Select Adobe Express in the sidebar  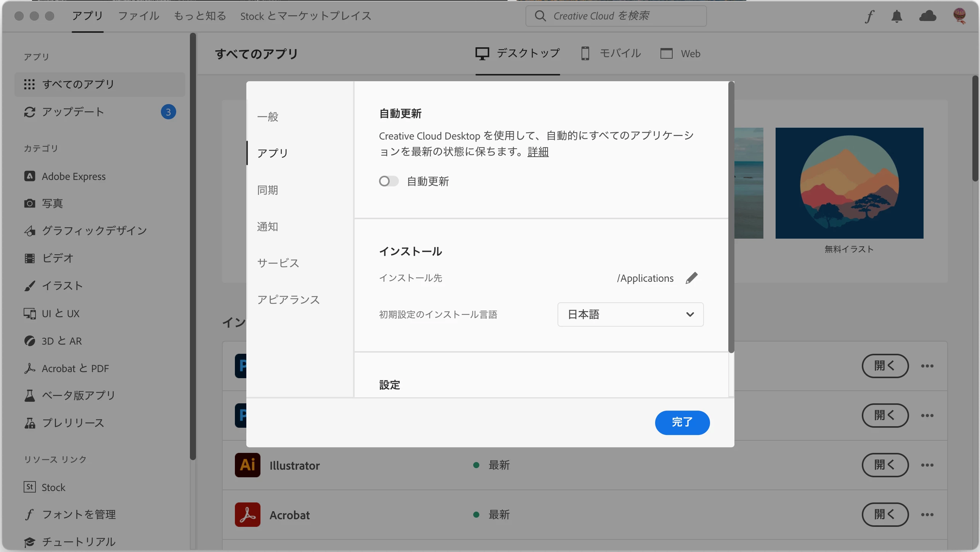click(x=73, y=177)
